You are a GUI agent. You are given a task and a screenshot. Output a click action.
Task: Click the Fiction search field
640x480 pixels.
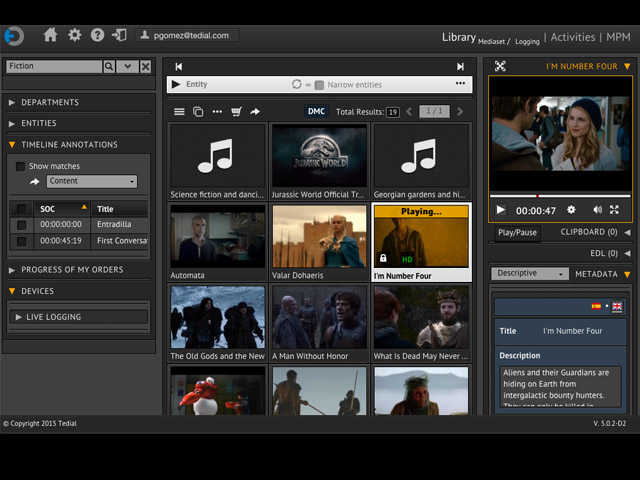54,66
